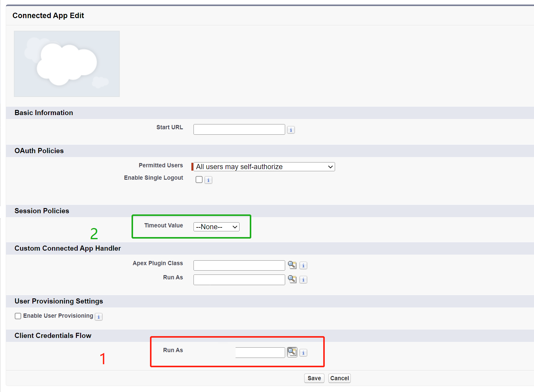
Task: Open the Enable User Provisioning info icon
Action: click(x=99, y=317)
